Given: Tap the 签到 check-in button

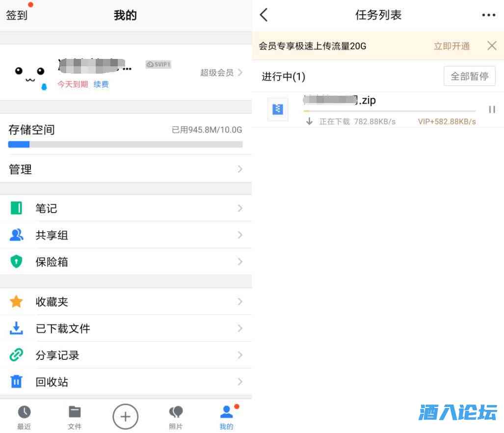Looking at the screenshot, I should click(17, 15).
